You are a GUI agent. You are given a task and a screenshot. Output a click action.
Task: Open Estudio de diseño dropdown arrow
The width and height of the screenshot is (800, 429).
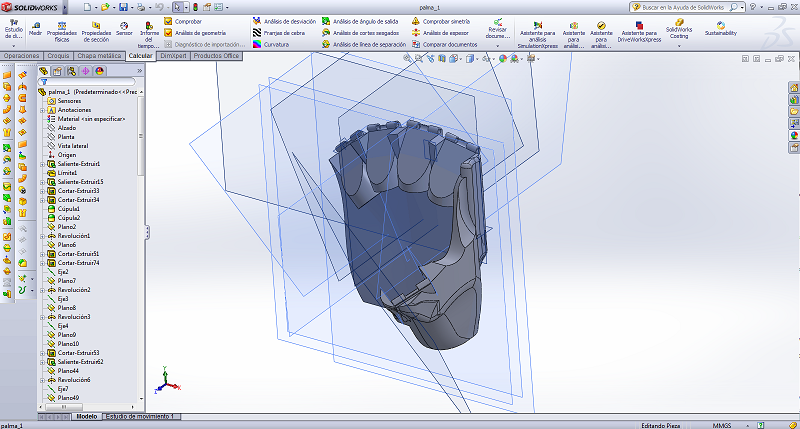click(x=14, y=46)
